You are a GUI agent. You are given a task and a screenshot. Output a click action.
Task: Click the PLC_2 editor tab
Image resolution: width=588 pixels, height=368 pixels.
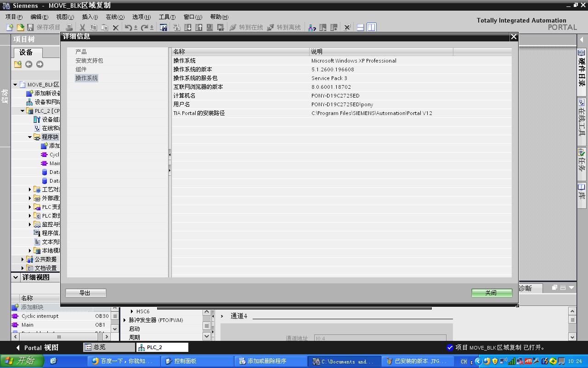click(162, 347)
